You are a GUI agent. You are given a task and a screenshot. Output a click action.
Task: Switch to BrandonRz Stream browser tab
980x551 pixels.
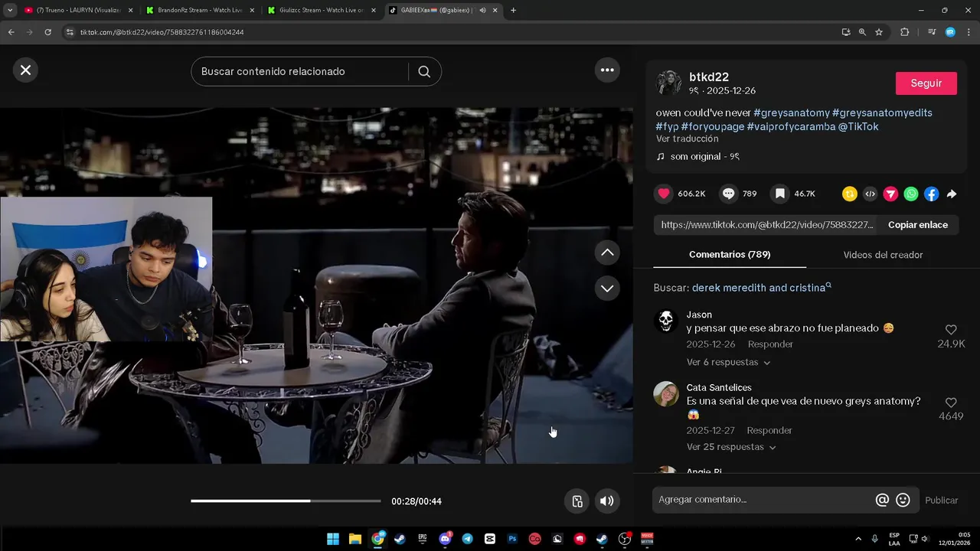coord(201,10)
